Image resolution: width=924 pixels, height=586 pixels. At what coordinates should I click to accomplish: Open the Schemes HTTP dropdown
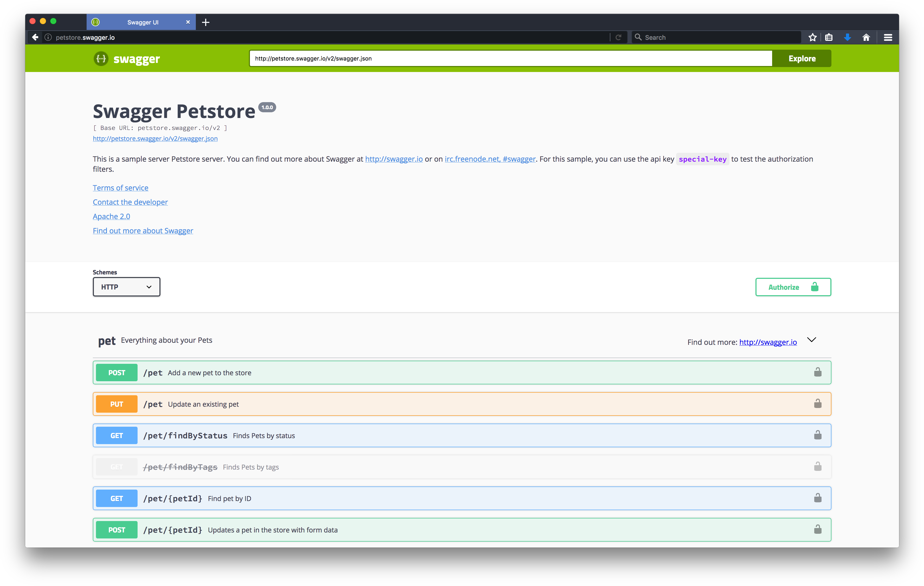[x=126, y=287]
